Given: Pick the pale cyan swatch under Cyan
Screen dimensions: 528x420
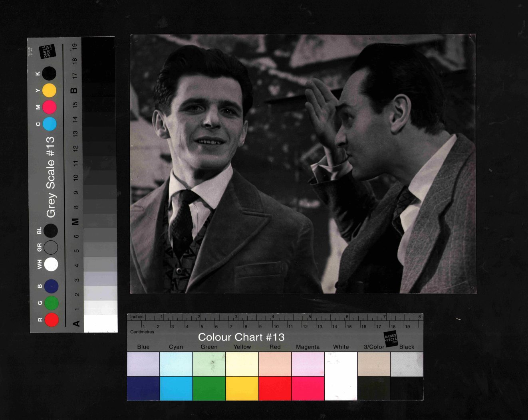Looking at the screenshot, I should (x=176, y=364).
